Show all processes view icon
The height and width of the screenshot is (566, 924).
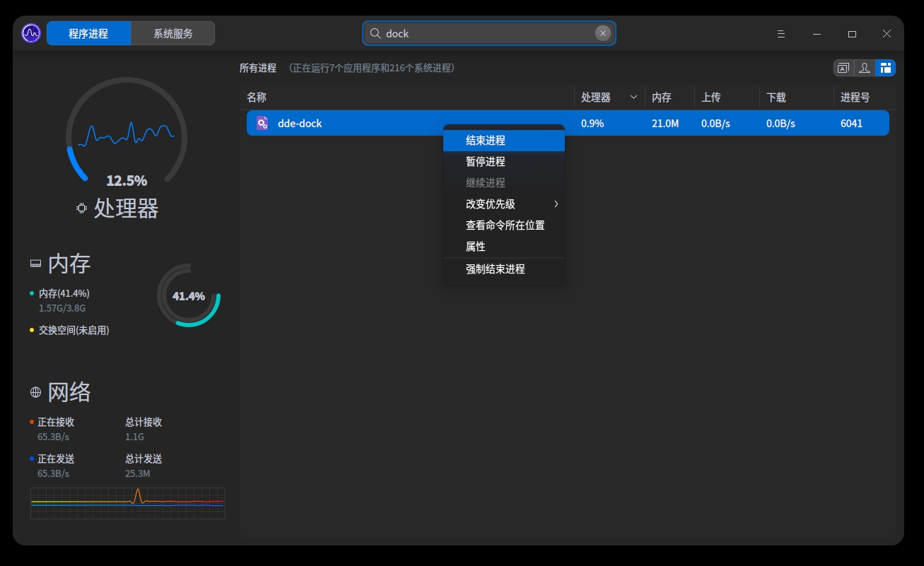tap(885, 68)
